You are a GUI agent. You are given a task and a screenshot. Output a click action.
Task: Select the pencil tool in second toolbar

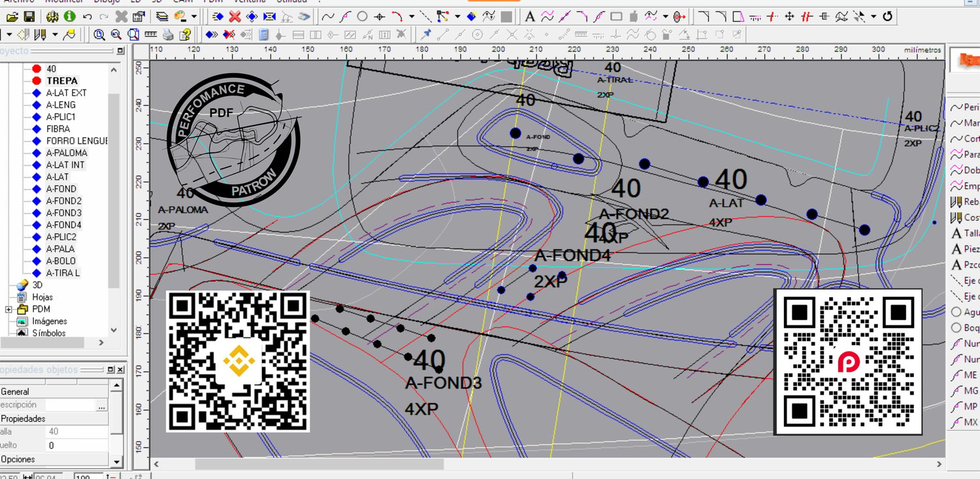click(x=41, y=34)
